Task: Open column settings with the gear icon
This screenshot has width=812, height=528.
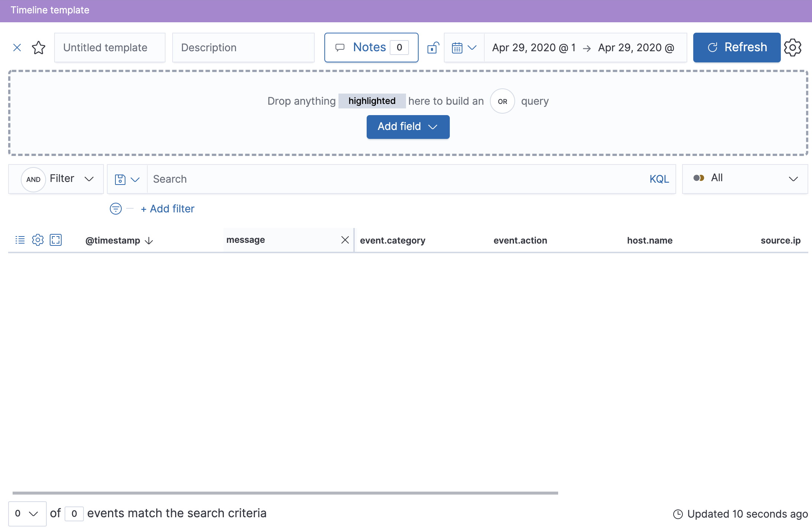Action: pyautogui.click(x=37, y=240)
